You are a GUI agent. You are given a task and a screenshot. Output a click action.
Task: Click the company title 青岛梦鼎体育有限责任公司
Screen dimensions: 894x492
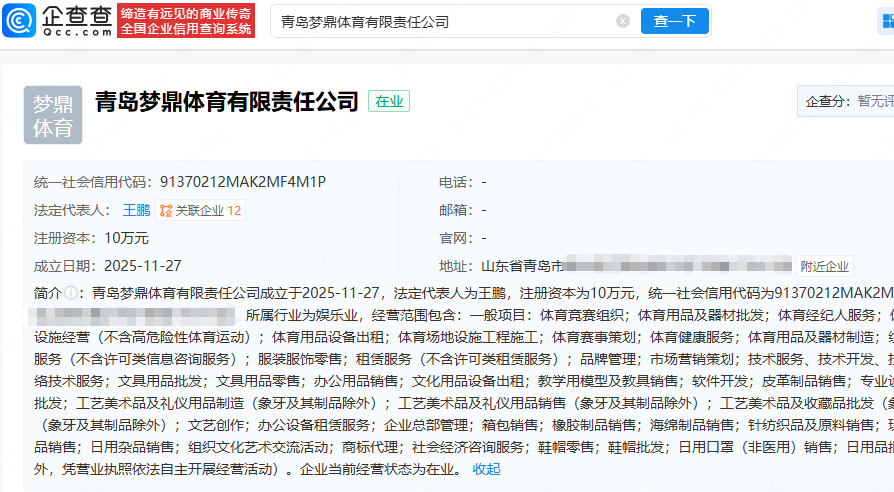point(226,101)
